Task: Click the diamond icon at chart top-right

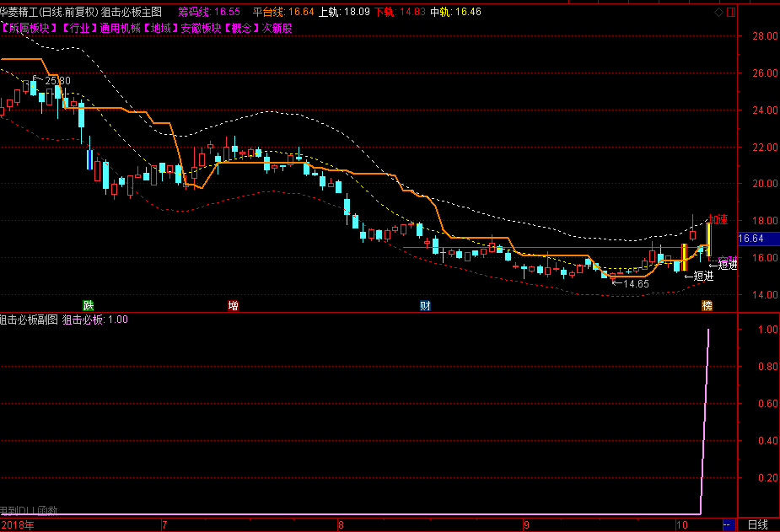Action: pos(718,12)
